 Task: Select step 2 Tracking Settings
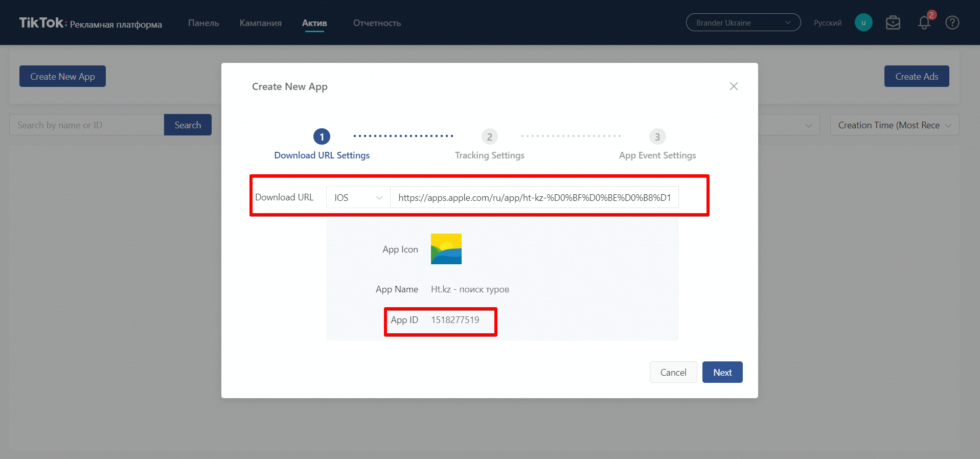coord(489,137)
